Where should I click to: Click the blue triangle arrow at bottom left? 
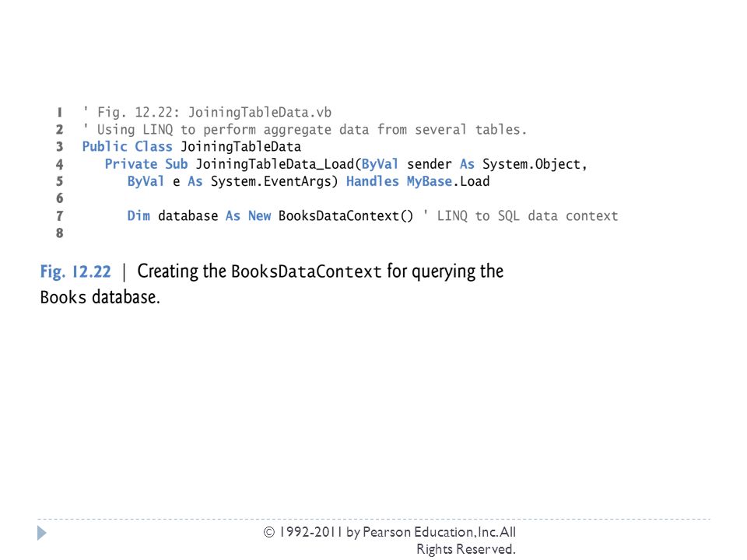pos(42,533)
